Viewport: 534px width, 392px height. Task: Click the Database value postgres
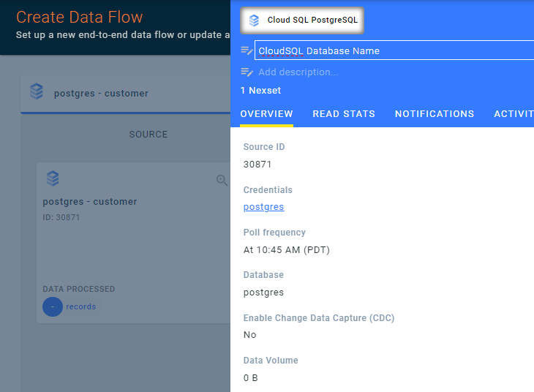263,293
